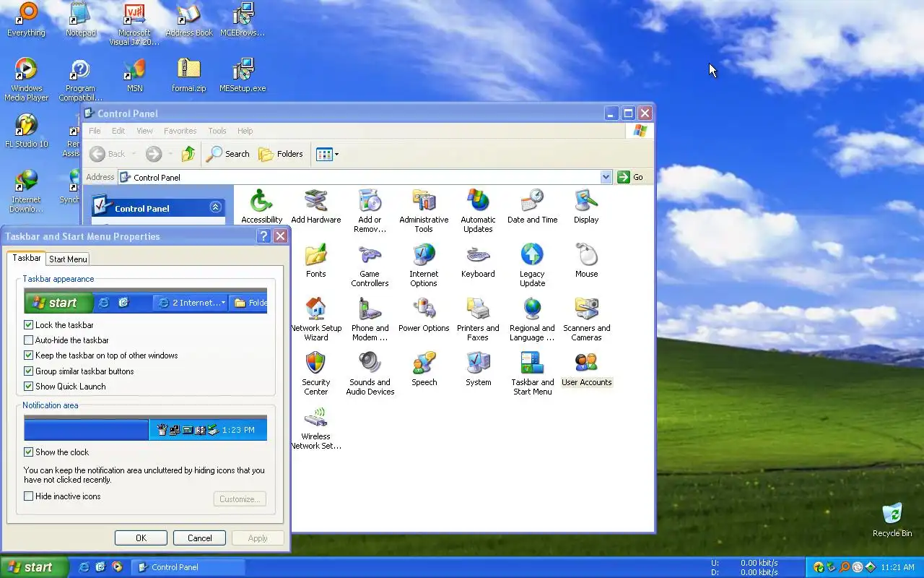This screenshot has height=578, width=924.
Task: Select Recycle Bin on the desktop
Action: 892,520
